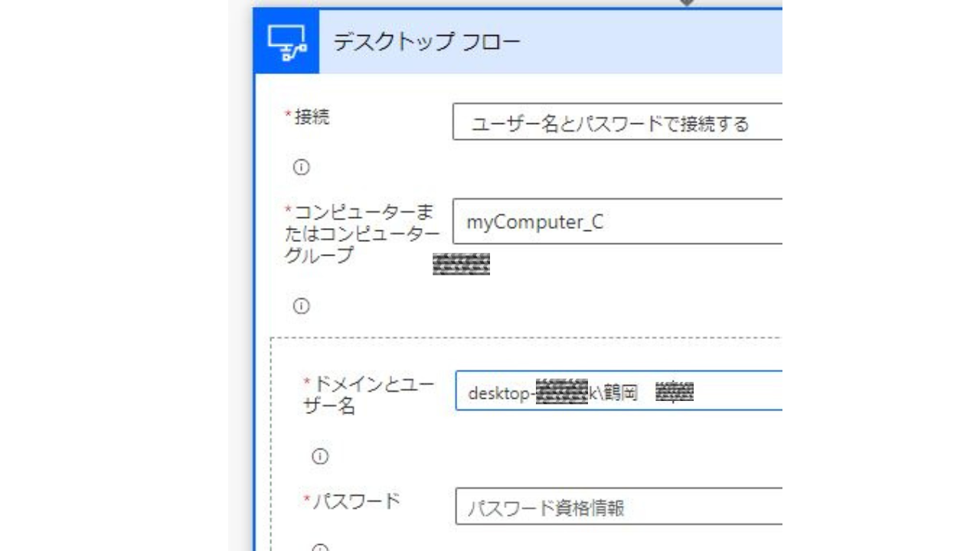
Task: Click the パスワード label
Action: coord(356,501)
